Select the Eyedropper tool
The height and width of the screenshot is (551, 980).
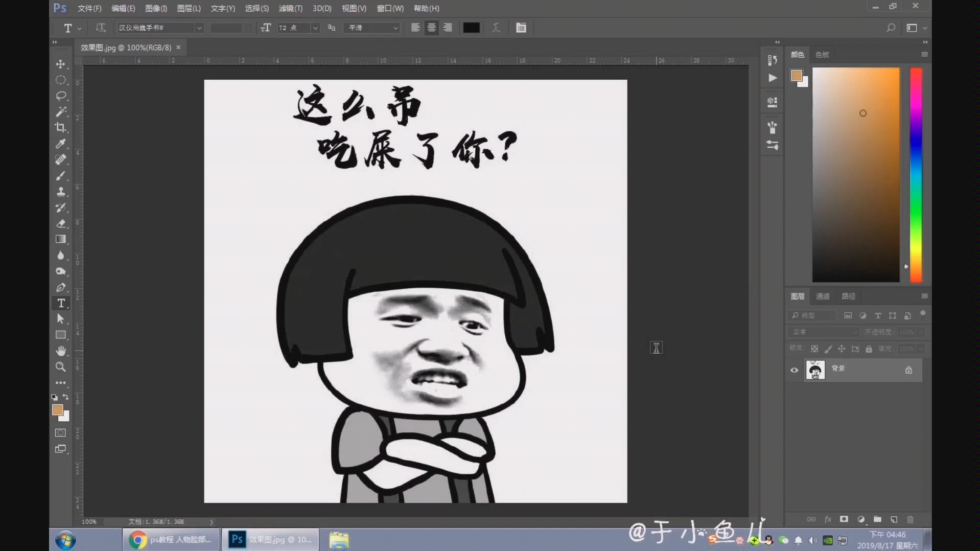(x=61, y=144)
